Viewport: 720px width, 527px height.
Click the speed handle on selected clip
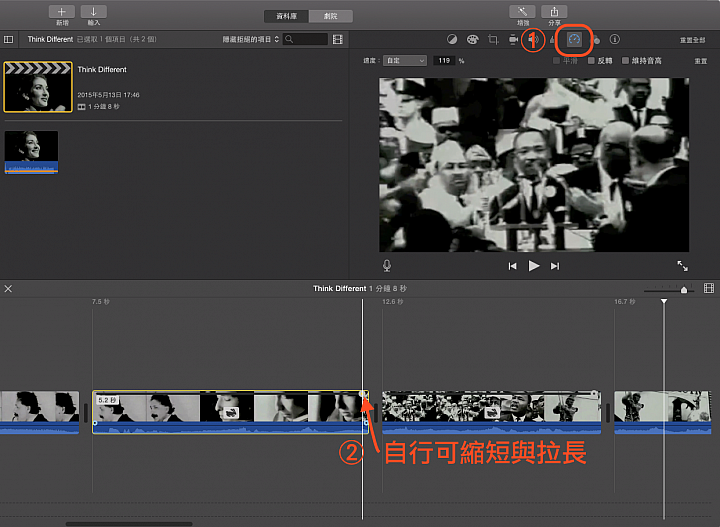tap(363, 394)
